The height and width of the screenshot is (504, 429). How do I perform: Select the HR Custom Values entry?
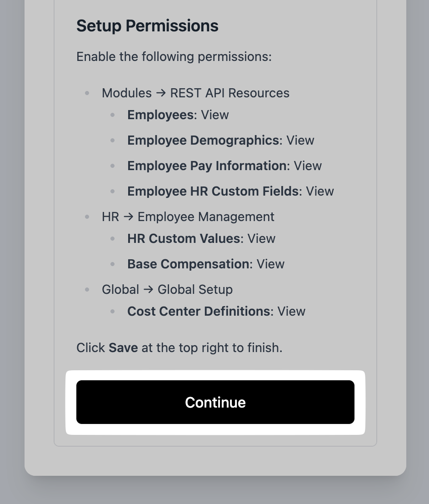point(201,239)
